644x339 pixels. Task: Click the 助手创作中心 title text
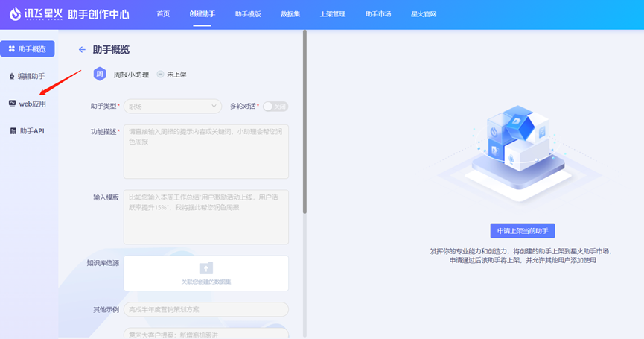tap(98, 14)
